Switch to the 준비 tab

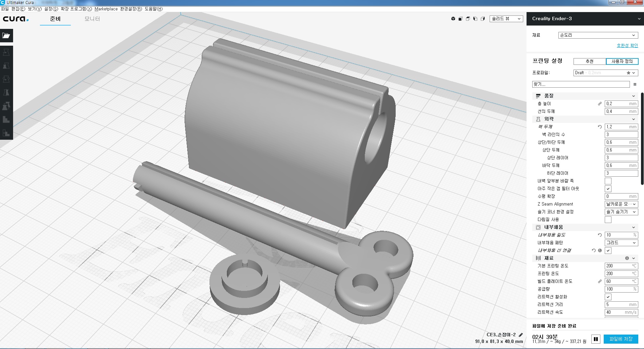click(x=55, y=19)
